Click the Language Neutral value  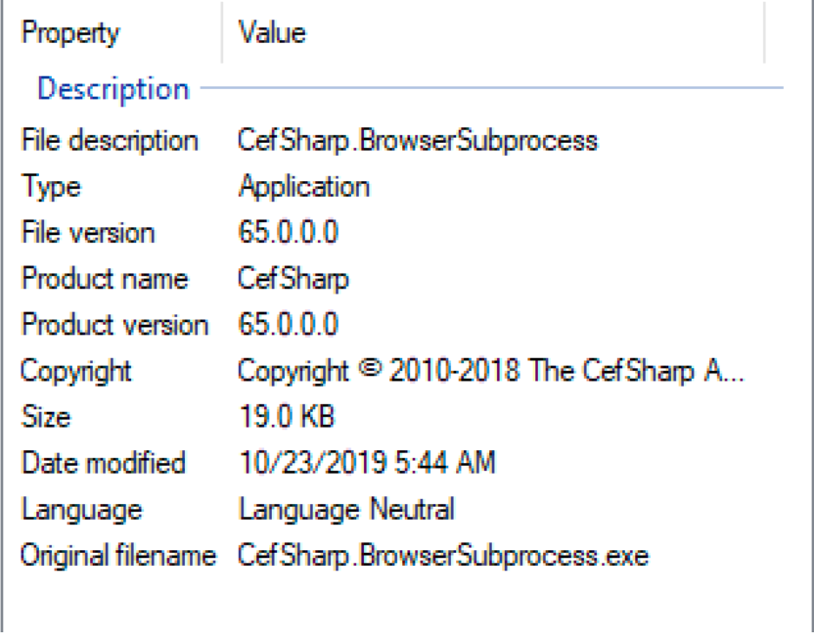pyautogui.click(x=345, y=511)
